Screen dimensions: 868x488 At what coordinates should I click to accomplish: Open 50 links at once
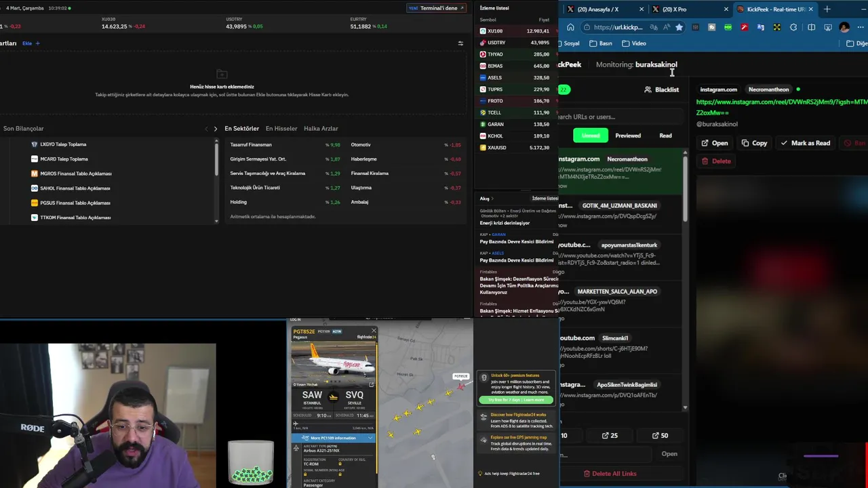660,435
